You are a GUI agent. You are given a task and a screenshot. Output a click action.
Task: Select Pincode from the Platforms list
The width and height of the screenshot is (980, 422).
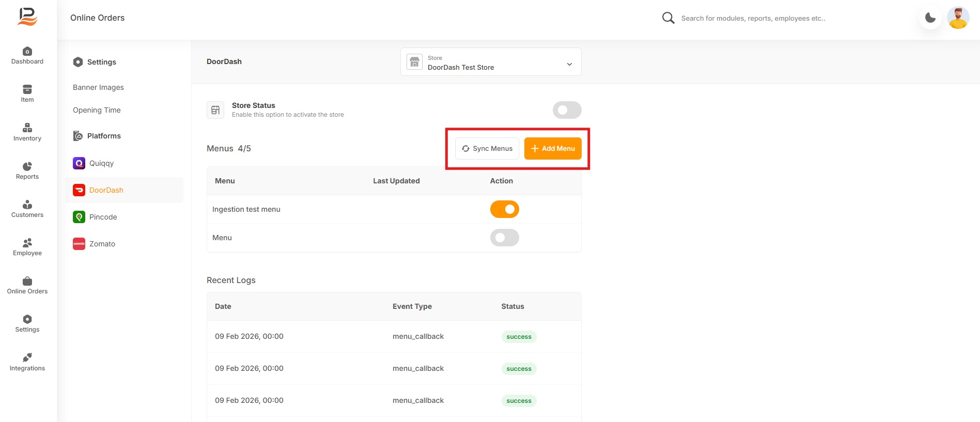pos(103,217)
